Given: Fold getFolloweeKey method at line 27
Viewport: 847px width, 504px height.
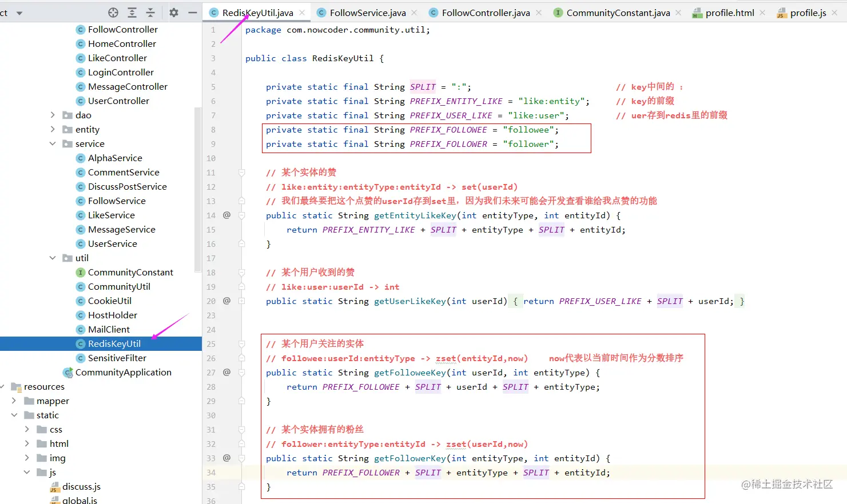Looking at the screenshot, I should (x=241, y=373).
